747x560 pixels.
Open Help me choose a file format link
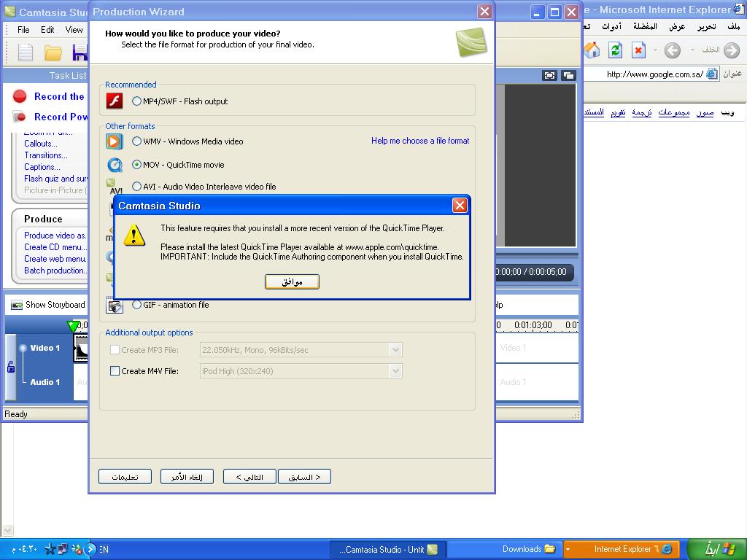coord(420,141)
